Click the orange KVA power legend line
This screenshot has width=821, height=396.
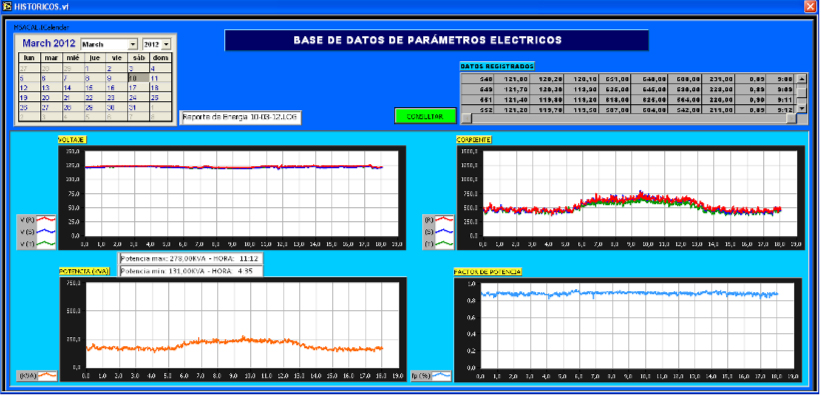47,375
